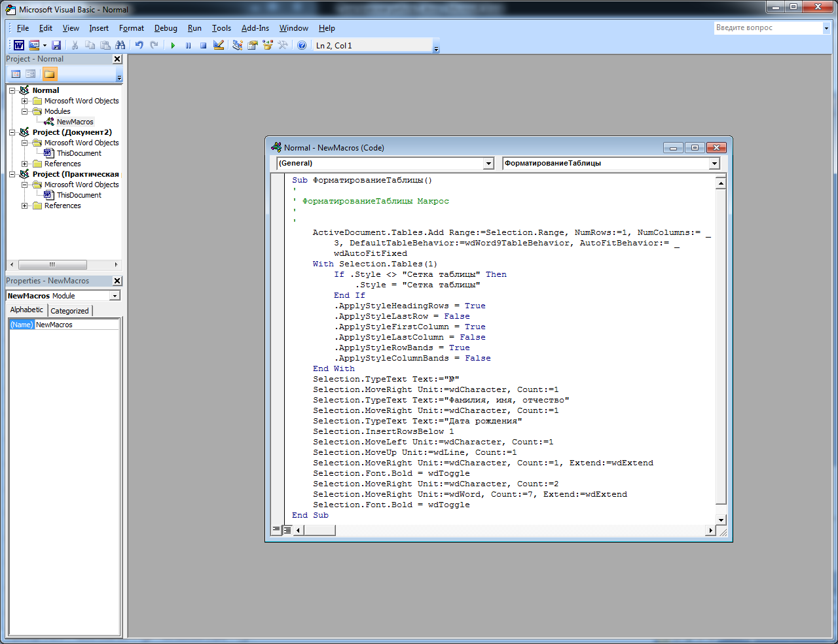The image size is (838, 644).
Task: Open the Format menu
Action: tap(132, 28)
